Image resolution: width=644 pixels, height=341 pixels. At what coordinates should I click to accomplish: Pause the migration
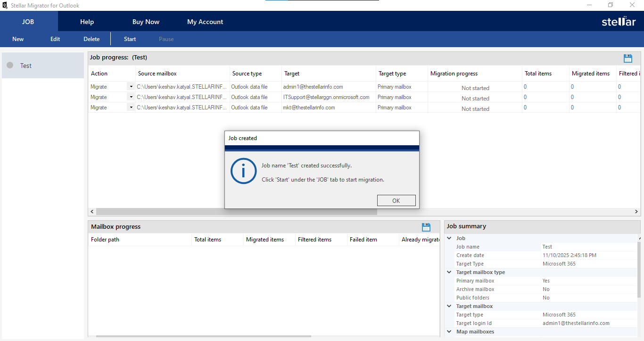[166, 39]
